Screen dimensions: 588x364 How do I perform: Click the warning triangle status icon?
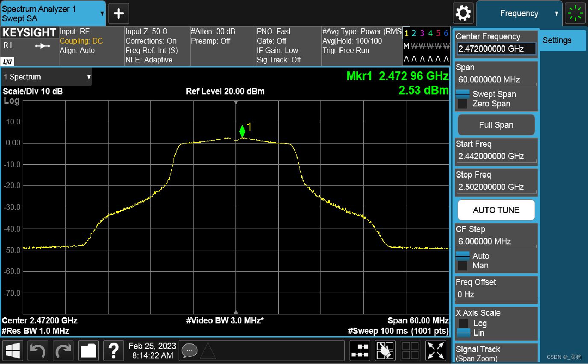208,351
